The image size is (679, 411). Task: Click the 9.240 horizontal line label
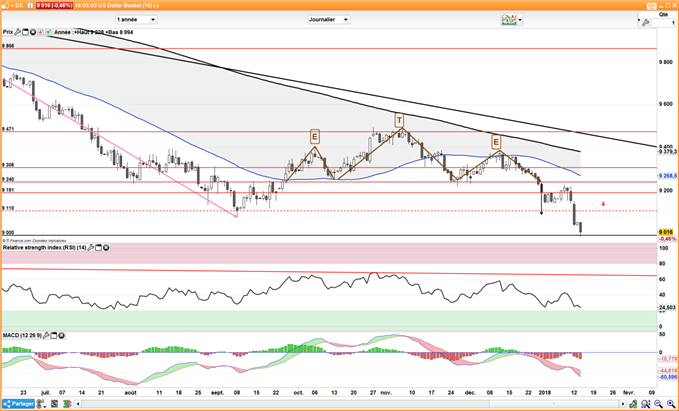(8, 179)
